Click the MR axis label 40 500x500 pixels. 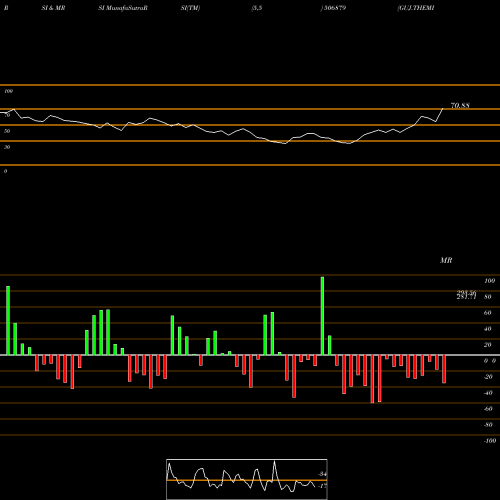488,329
